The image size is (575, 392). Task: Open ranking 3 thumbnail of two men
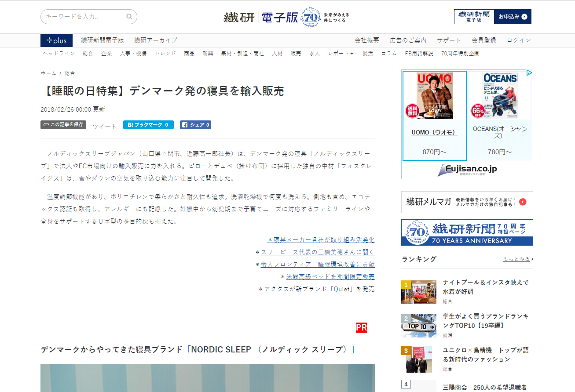point(419,359)
